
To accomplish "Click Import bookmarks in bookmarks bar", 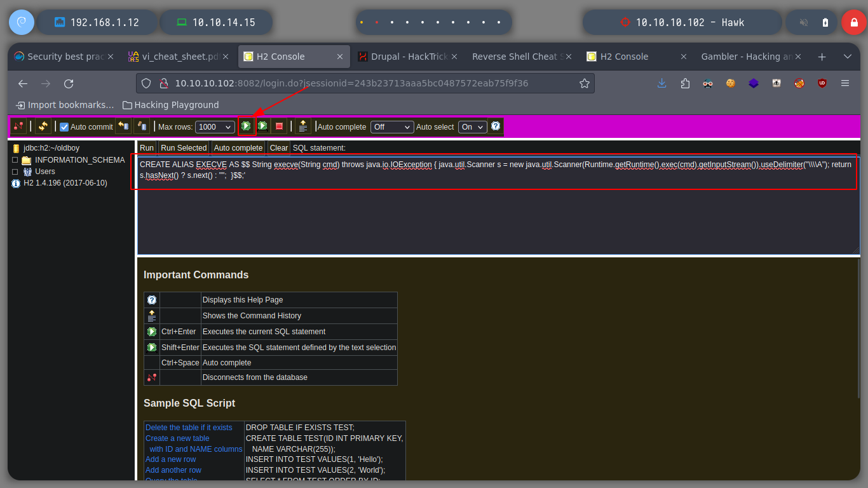I will coord(65,105).
